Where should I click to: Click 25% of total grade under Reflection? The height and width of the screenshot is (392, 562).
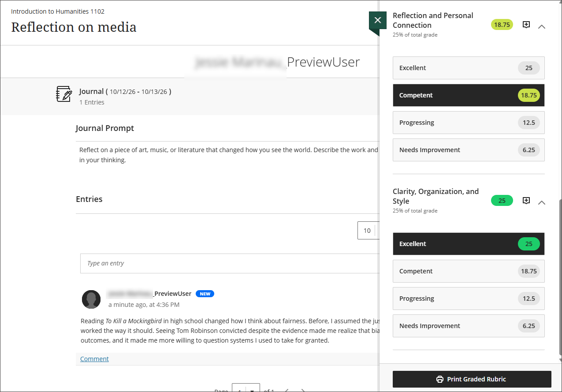pyautogui.click(x=415, y=35)
